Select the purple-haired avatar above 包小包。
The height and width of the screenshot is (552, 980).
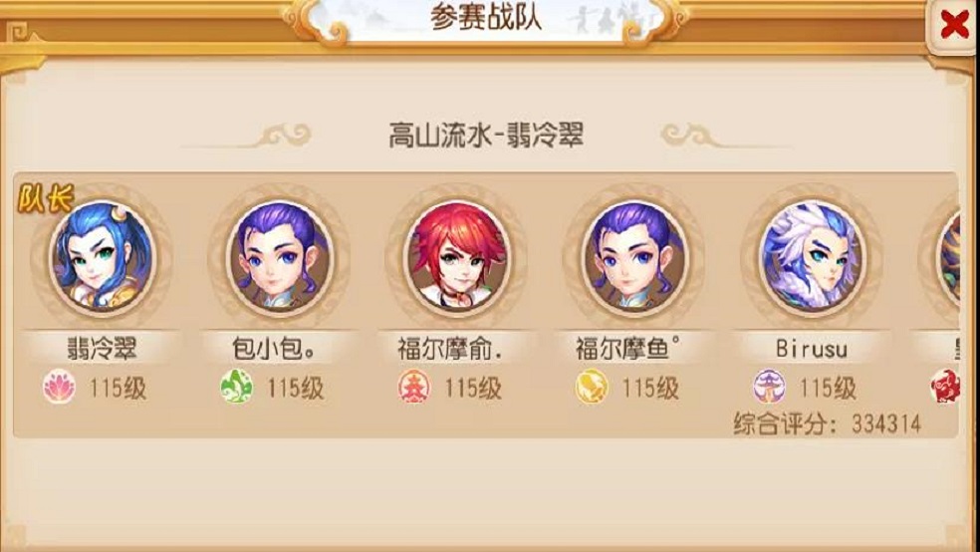click(x=280, y=257)
